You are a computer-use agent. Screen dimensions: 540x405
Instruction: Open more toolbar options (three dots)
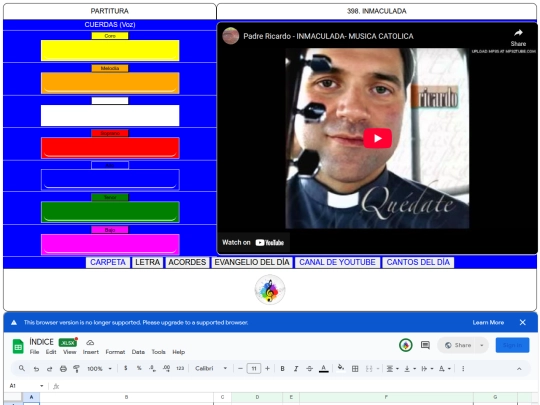[x=463, y=368]
